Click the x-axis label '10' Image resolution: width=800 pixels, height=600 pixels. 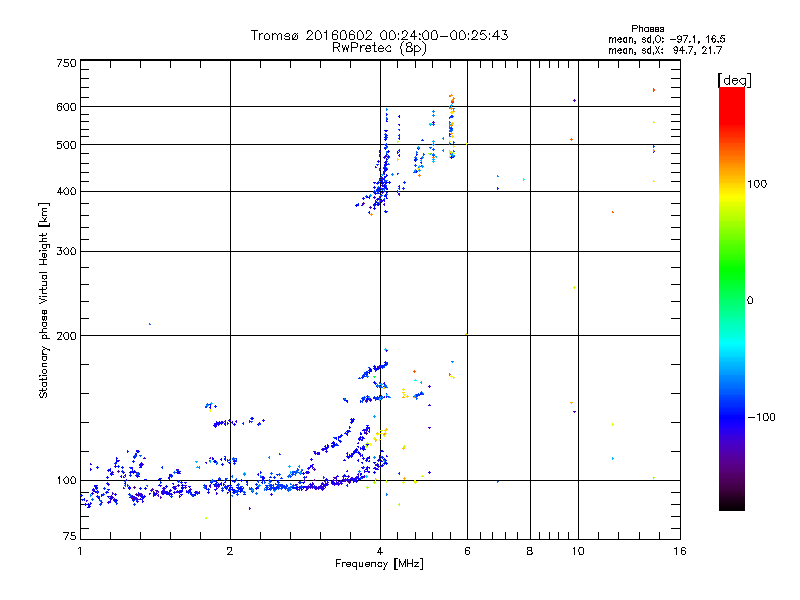(x=578, y=551)
